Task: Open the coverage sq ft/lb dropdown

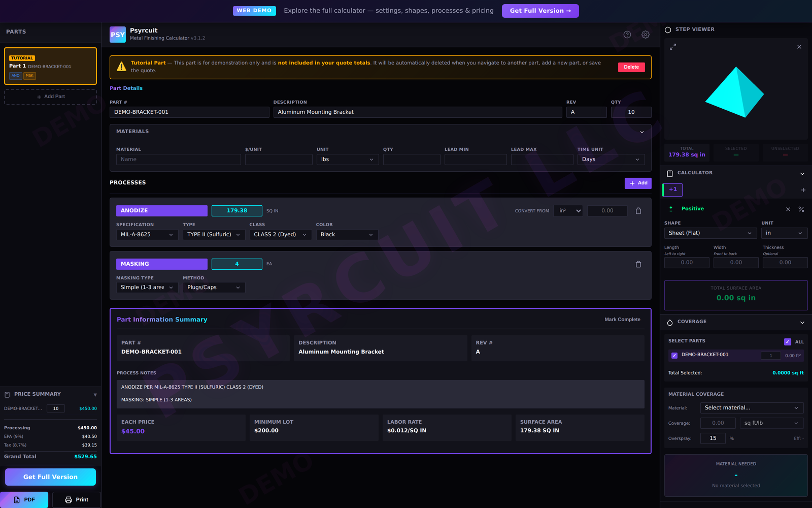Action: tap(772, 423)
